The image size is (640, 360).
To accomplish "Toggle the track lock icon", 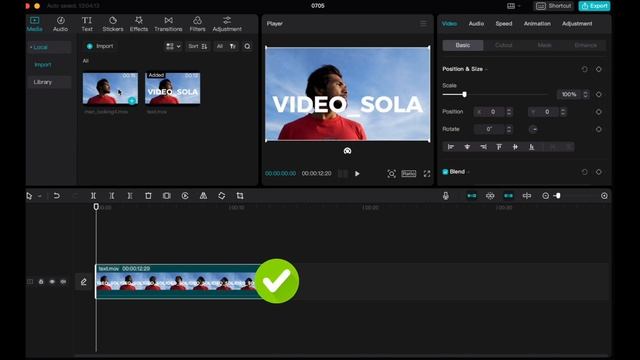I will (x=41, y=282).
